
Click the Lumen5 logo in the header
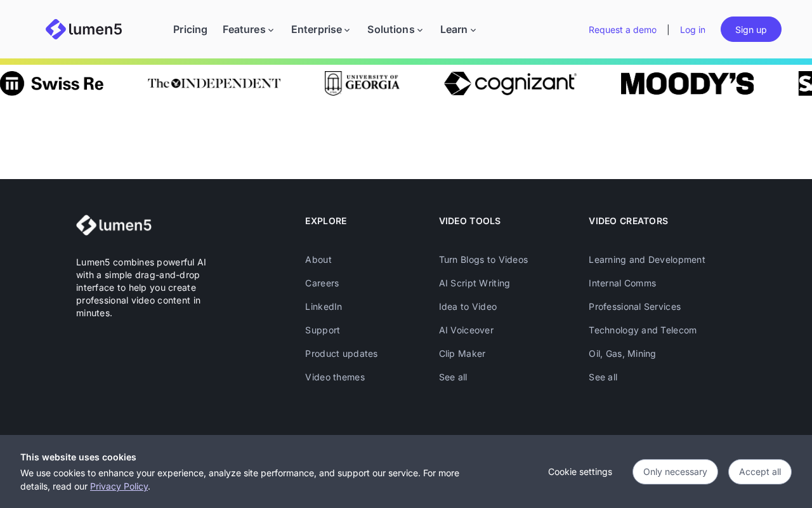pyautogui.click(x=84, y=29)
